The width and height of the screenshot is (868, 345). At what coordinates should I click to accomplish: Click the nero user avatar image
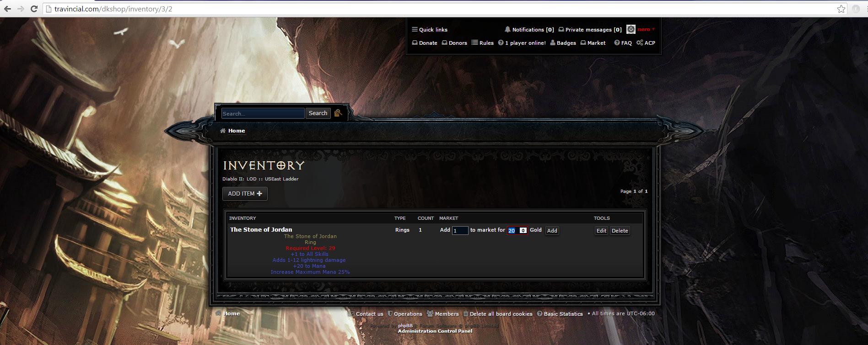click(631, 29)
